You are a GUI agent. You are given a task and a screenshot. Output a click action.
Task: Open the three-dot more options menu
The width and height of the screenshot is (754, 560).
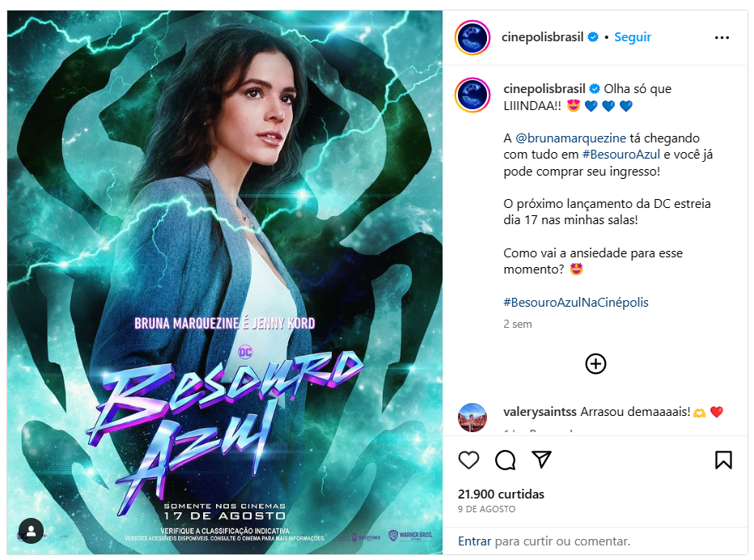click(x=722, y=37)
